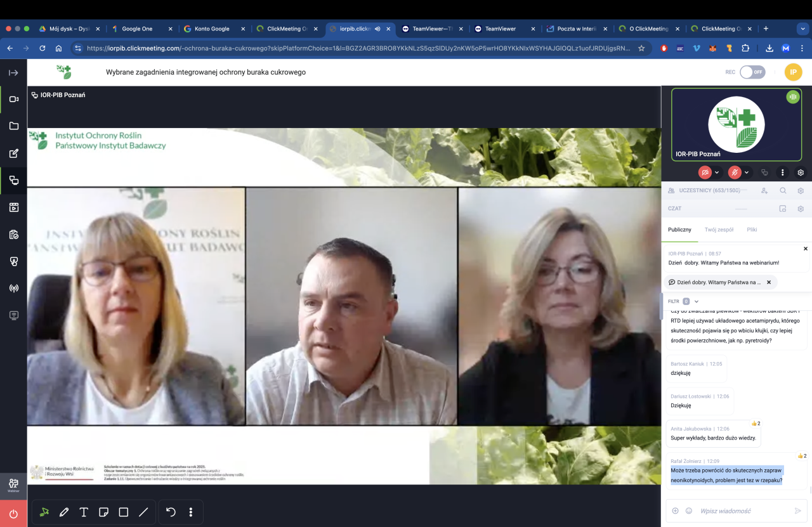Pick the rectangle shape tool
The width and height of the screenshot is (812, 527).
coord(124,512)
